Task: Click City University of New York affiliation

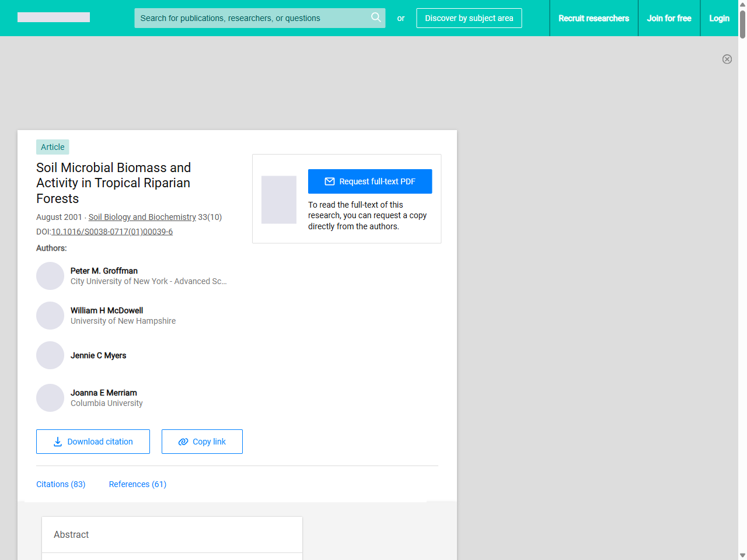Action: (149, 281)
